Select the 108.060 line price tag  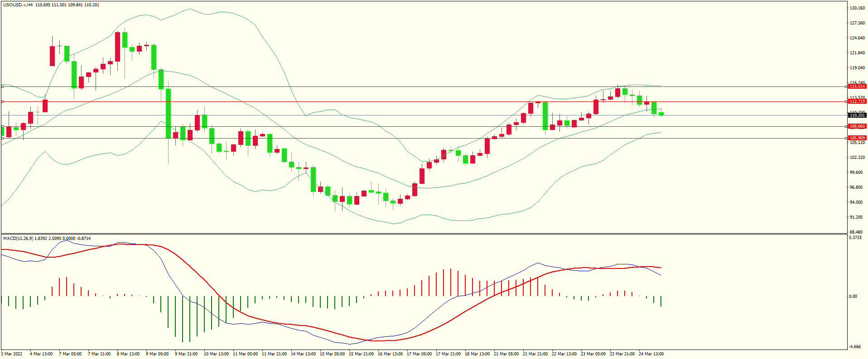click(857, 126)
